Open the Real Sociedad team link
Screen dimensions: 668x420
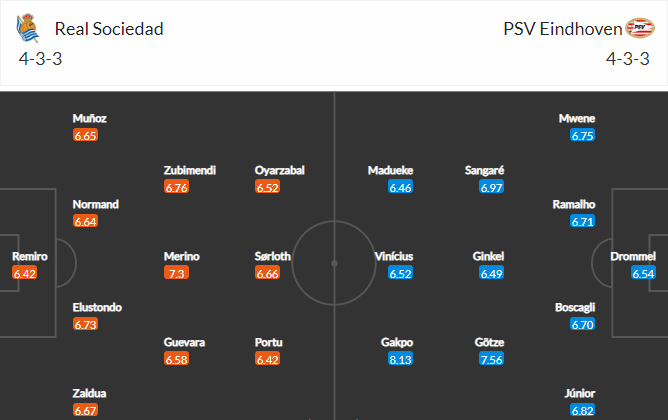coord(109,29)
